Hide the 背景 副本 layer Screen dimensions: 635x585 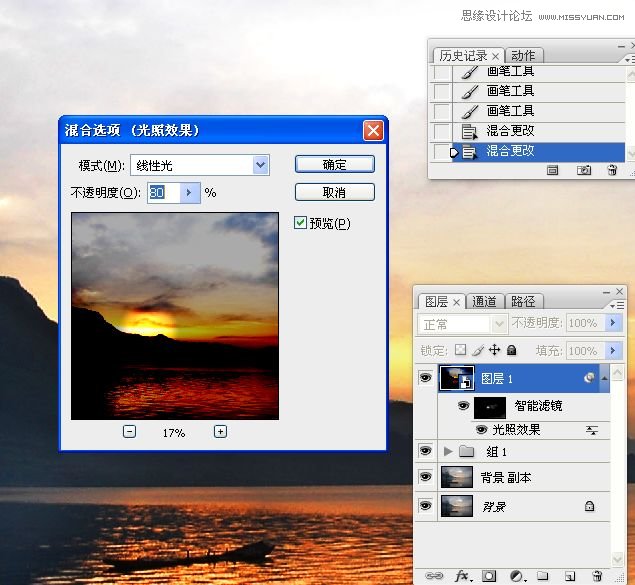[425, 477]
